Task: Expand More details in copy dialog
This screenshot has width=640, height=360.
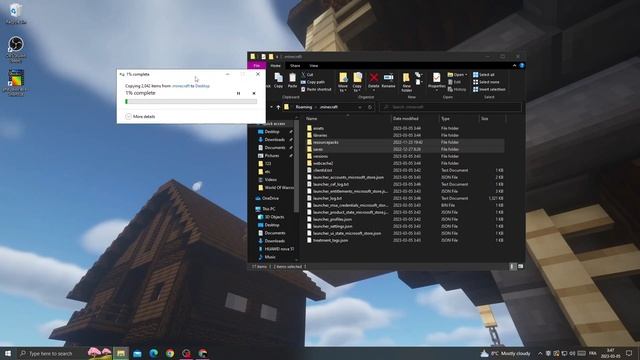Action: 140,117
